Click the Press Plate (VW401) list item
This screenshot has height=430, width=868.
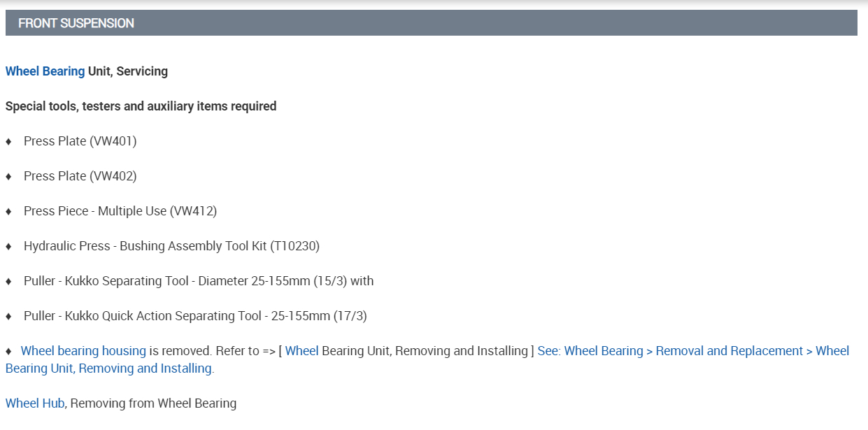coord(80,141)
